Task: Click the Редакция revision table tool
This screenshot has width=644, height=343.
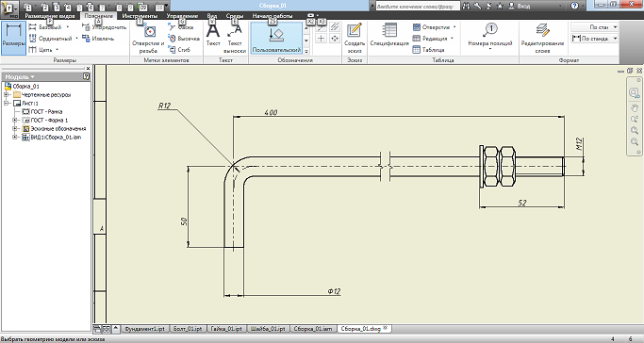Action: coord(430,38)
